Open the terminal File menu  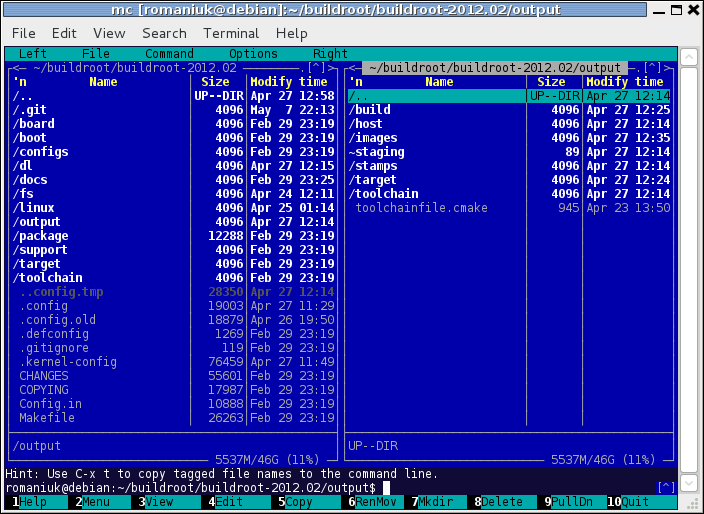point(23,33)
